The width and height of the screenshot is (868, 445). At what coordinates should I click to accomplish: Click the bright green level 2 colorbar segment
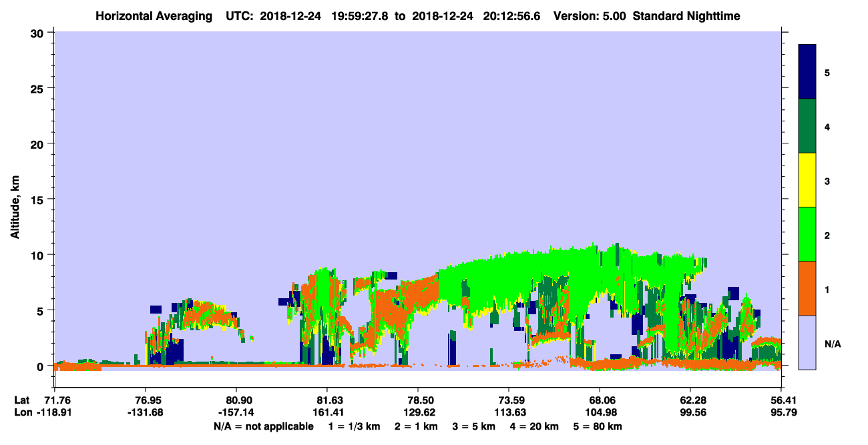pos(807,234)
